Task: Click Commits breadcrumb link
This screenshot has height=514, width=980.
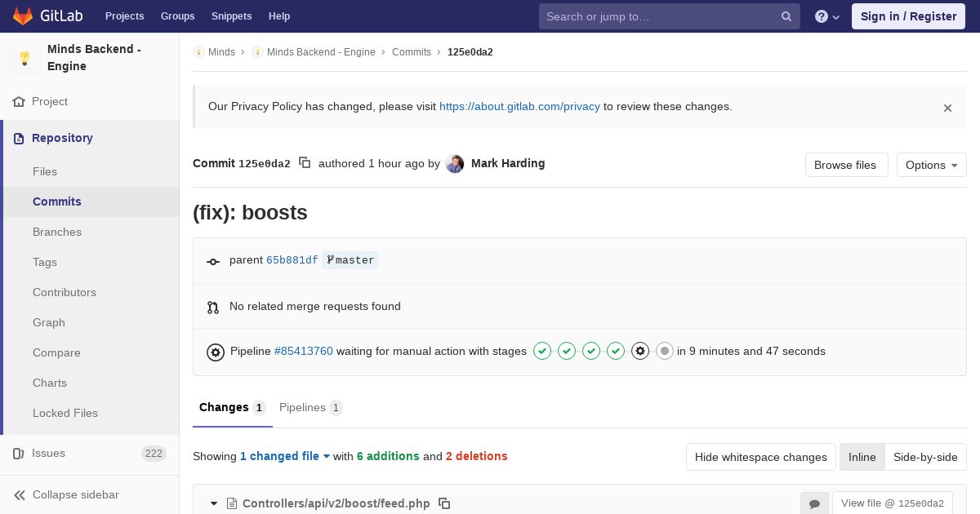Action: 412,52
